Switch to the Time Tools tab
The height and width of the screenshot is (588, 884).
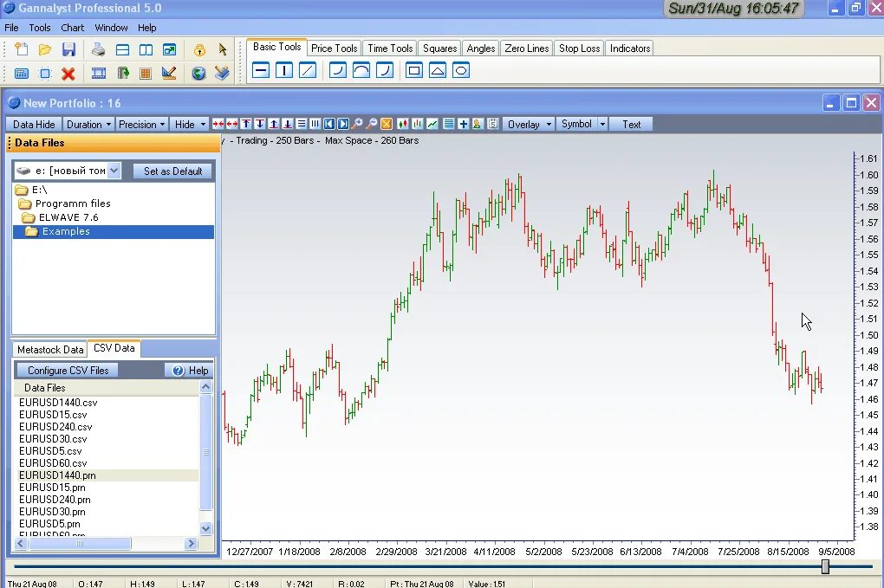(390, 48)
